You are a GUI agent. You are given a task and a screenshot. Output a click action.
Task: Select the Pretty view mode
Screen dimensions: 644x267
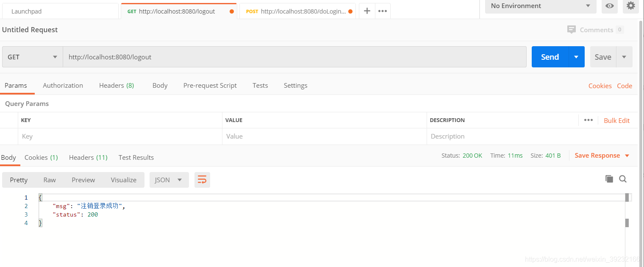(x=19, y=180)
